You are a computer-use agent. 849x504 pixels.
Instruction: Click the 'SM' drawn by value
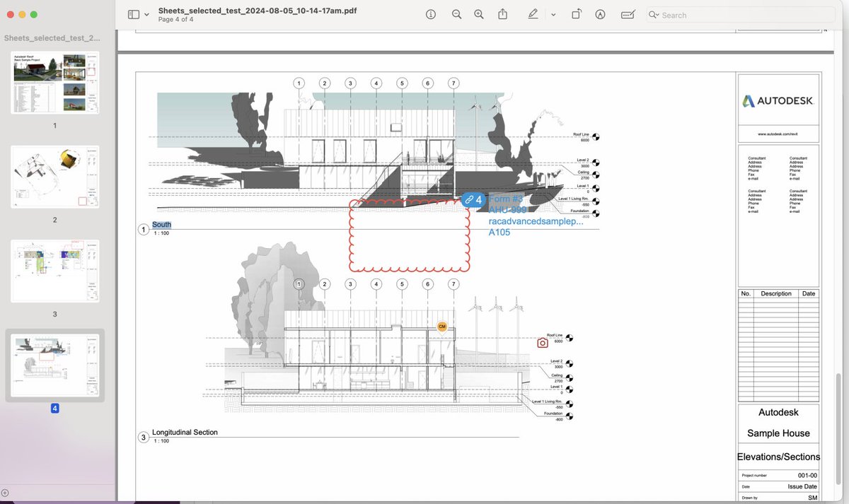coord(812,498)
